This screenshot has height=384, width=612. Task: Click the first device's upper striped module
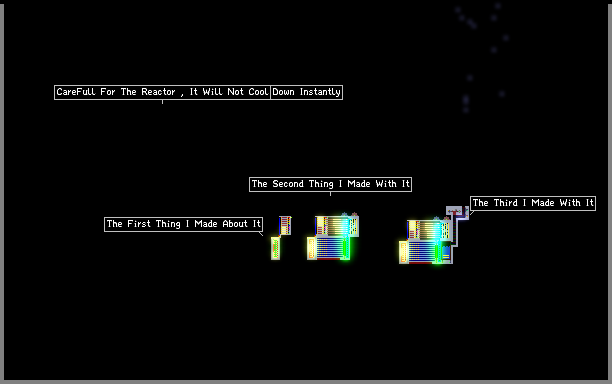click(285, 226)
